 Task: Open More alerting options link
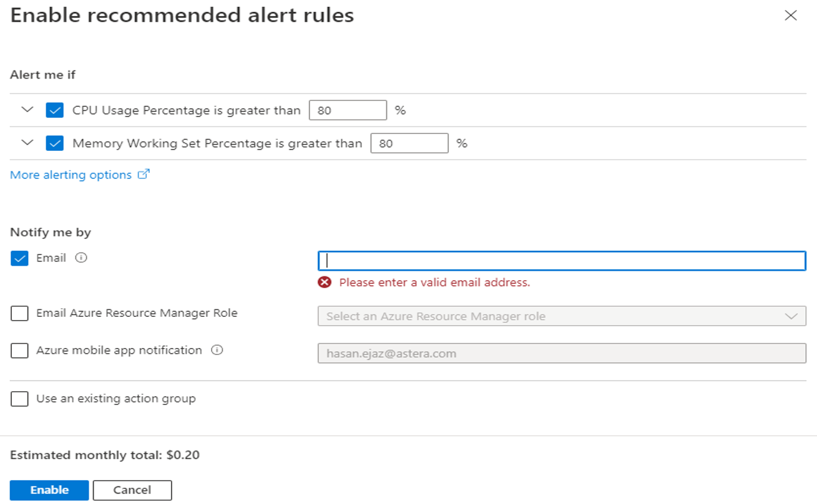71,175
